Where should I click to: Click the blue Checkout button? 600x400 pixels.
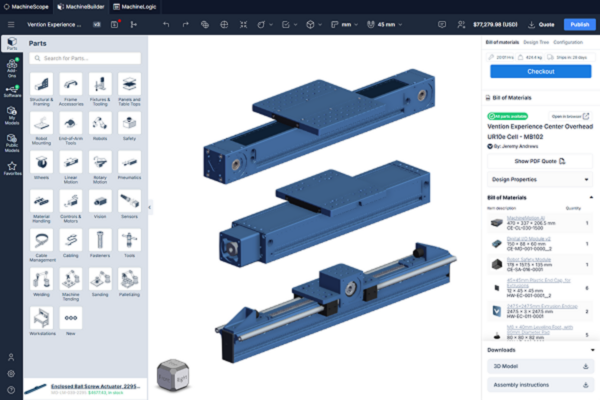pyautogui.click(x=540, y=72)
